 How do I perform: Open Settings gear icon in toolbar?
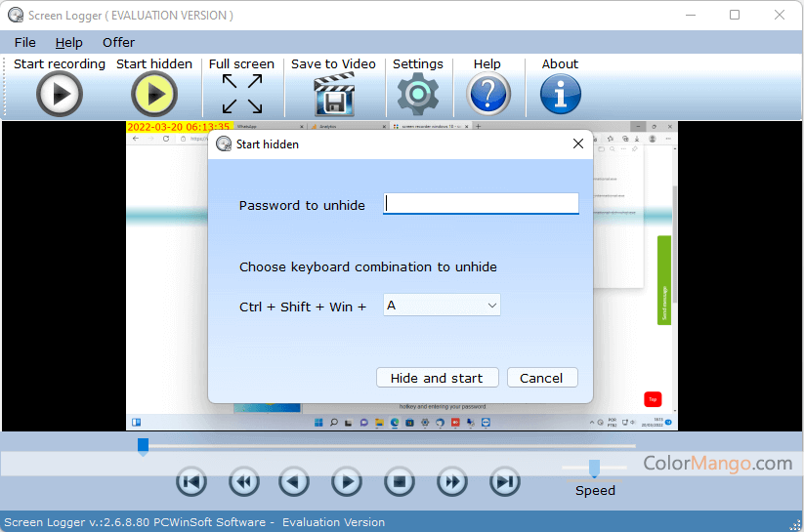pos(417,95)
